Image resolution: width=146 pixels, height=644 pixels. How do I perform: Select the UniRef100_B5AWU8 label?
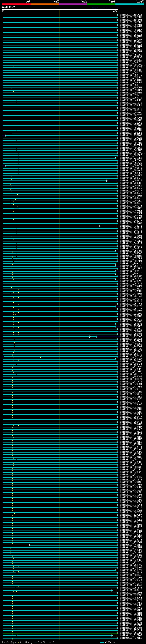(131, 424)
